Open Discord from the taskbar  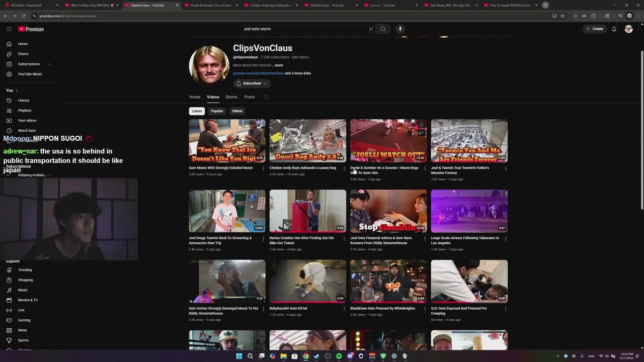coord(350,356)
